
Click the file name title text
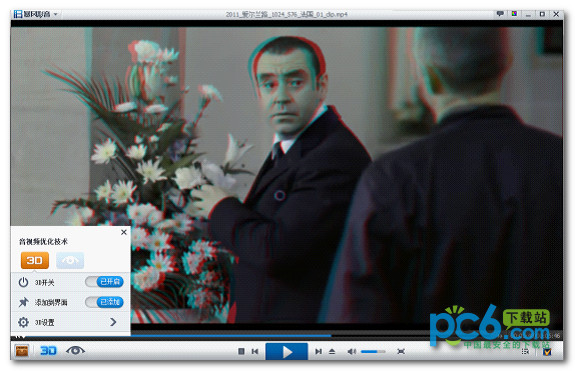286,14
